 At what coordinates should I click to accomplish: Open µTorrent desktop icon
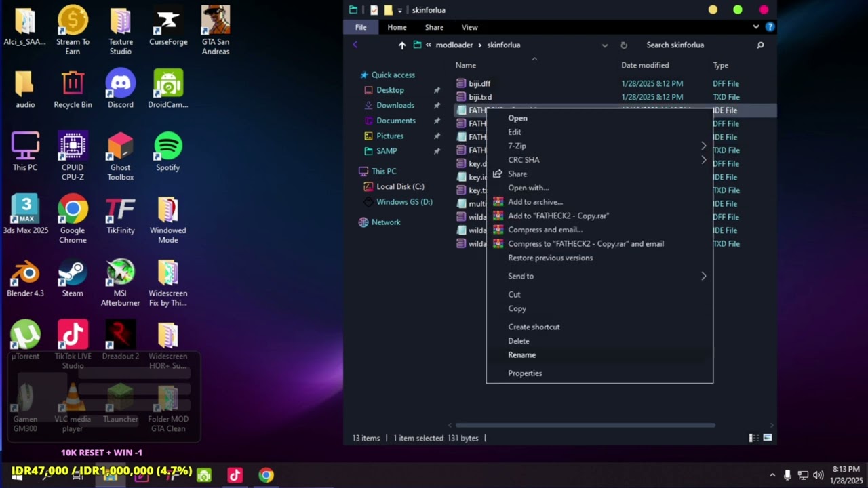(25, 341)
